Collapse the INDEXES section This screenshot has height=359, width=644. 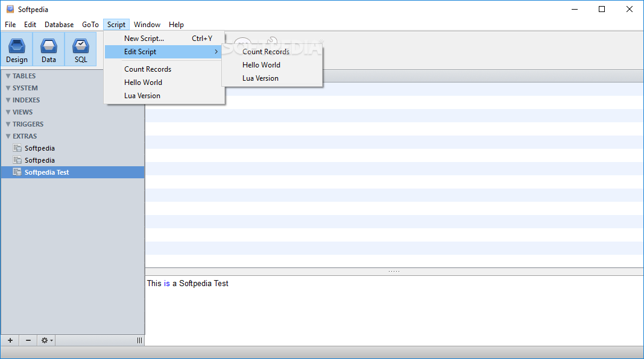click(x=8, y=100)
